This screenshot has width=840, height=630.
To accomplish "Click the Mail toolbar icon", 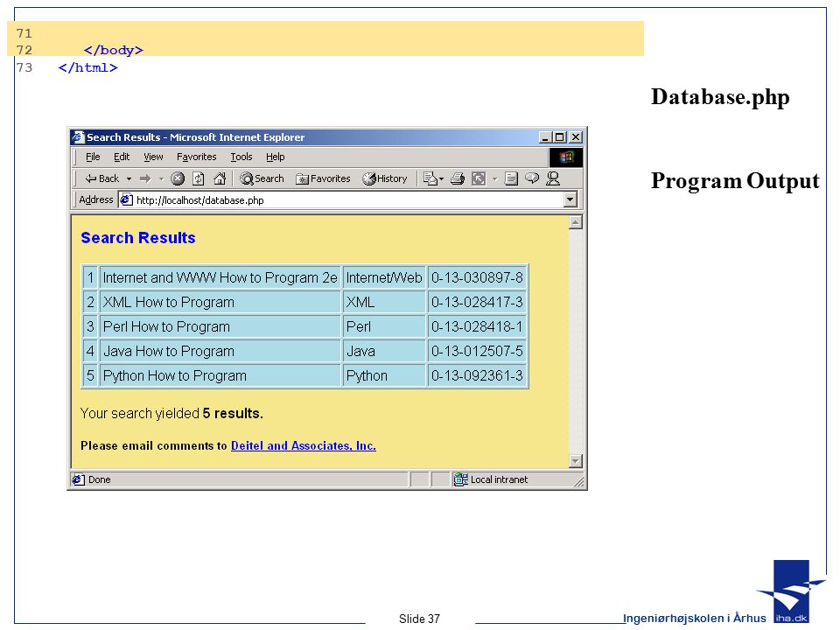I will 430,178.
